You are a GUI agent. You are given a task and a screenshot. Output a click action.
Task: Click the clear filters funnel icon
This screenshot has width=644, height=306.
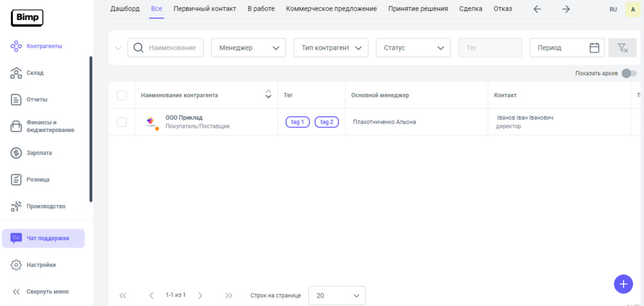pos(622,48)
